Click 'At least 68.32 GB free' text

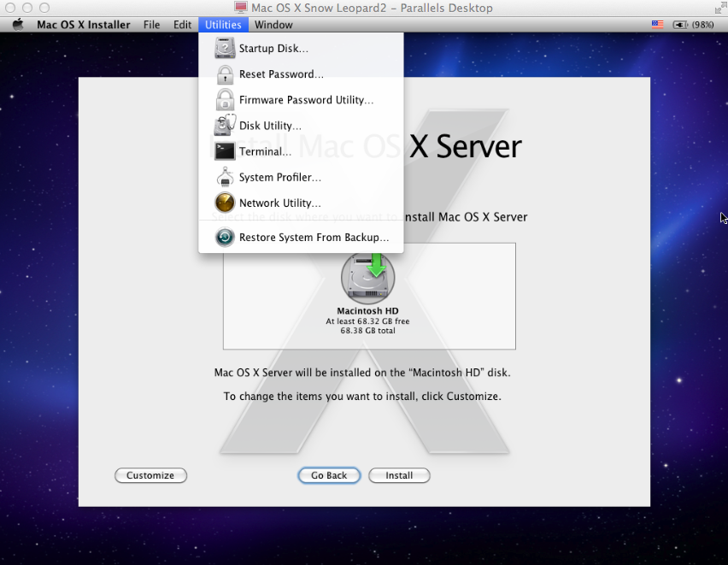[x=367, y=321]
